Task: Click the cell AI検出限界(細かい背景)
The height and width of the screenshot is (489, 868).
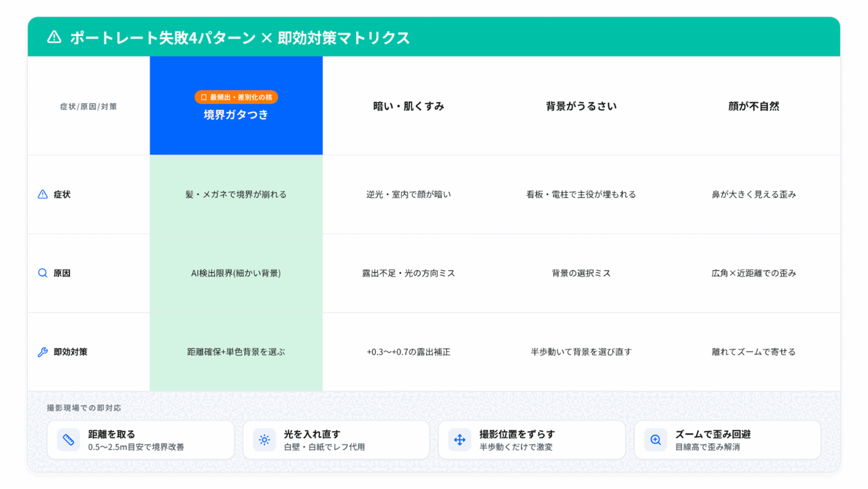Action: click(236, 273)
